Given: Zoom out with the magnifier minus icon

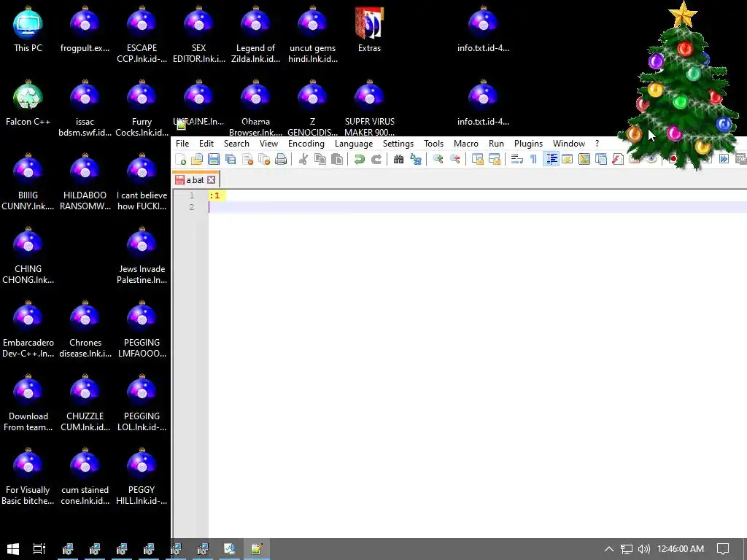Looking at the screenshot, I should [x=455, y=159].
